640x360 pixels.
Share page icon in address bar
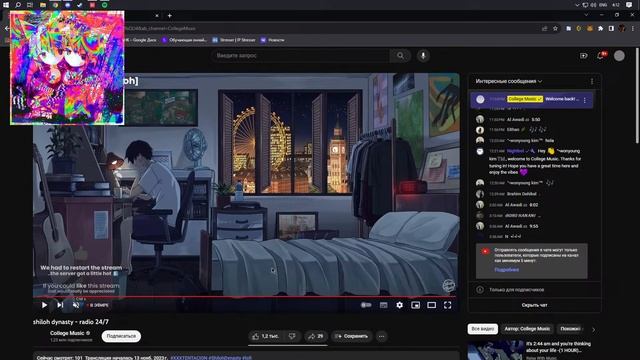tap(544, 29)
